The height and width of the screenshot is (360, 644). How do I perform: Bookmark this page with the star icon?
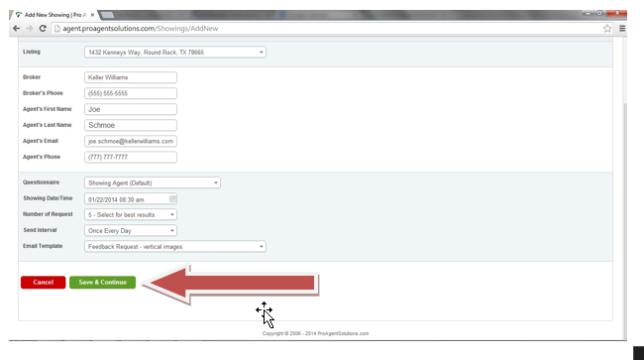point(607,29)
